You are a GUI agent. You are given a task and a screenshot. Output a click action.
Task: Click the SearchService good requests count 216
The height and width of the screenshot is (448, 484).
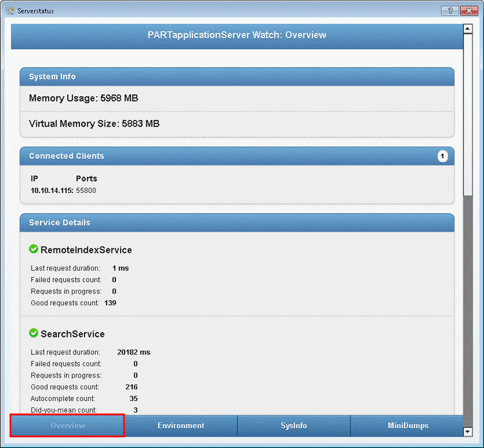132,387
